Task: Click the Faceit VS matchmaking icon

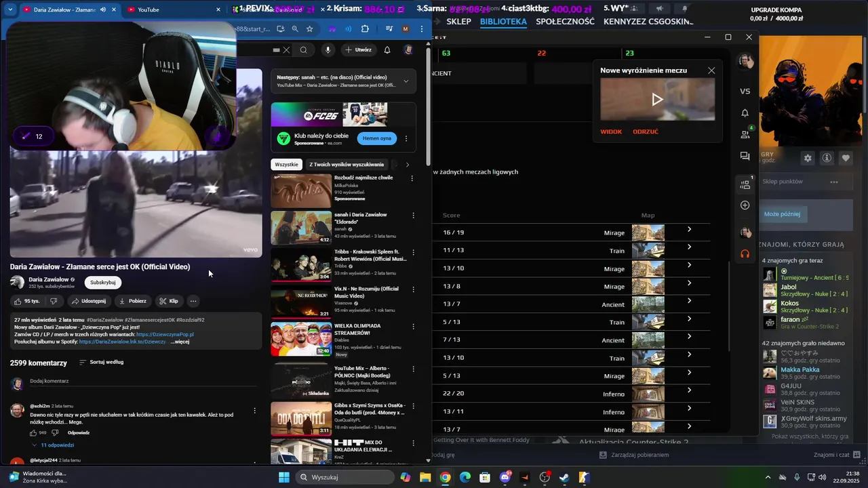Action: coord(745,91)
